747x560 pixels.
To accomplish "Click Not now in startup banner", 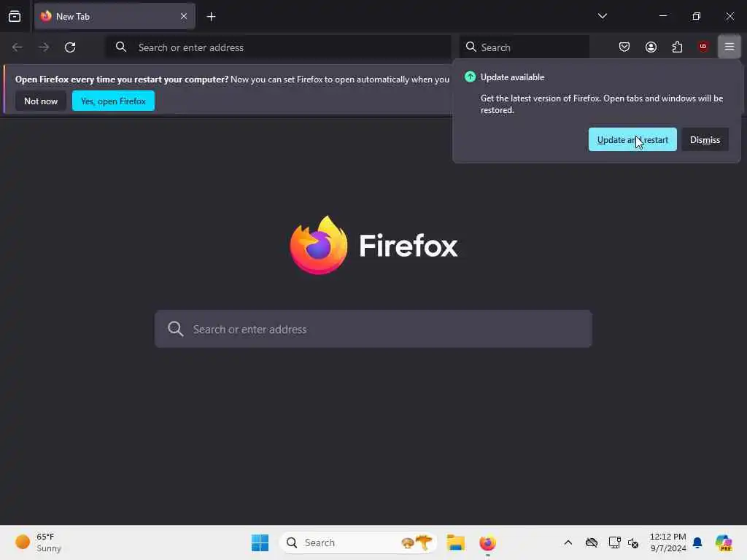I will [41, 101].
